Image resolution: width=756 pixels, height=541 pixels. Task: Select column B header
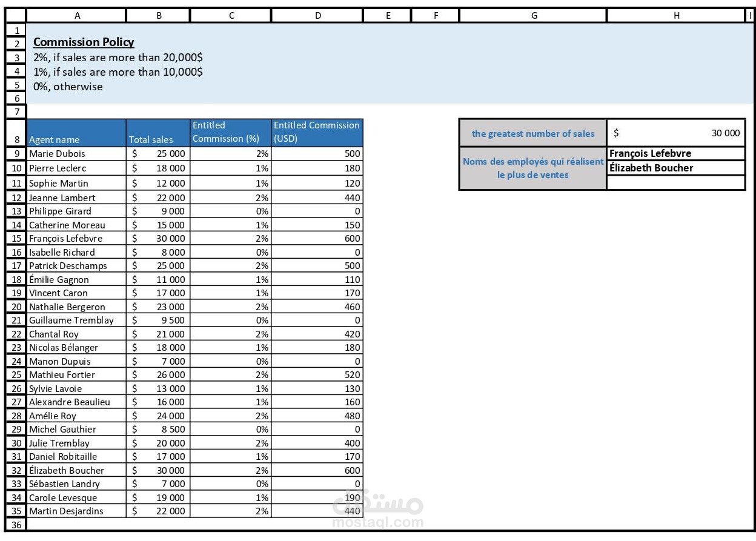tap(159, 16)
